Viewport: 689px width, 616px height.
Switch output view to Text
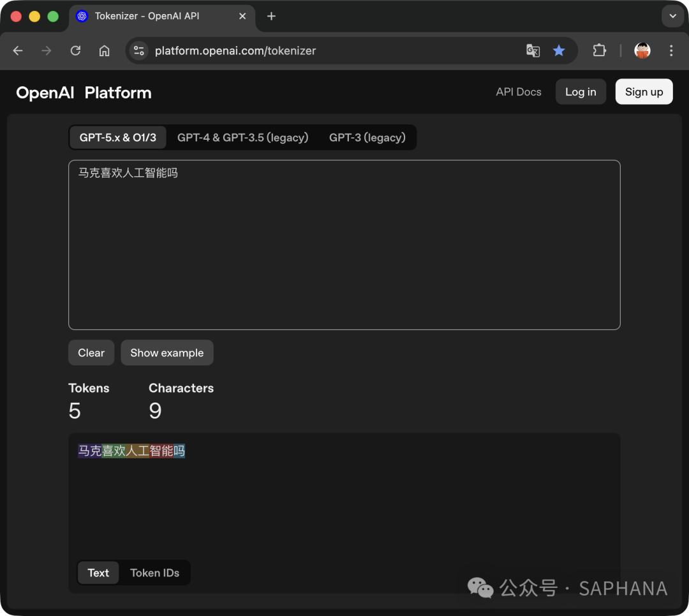[98, 573]
